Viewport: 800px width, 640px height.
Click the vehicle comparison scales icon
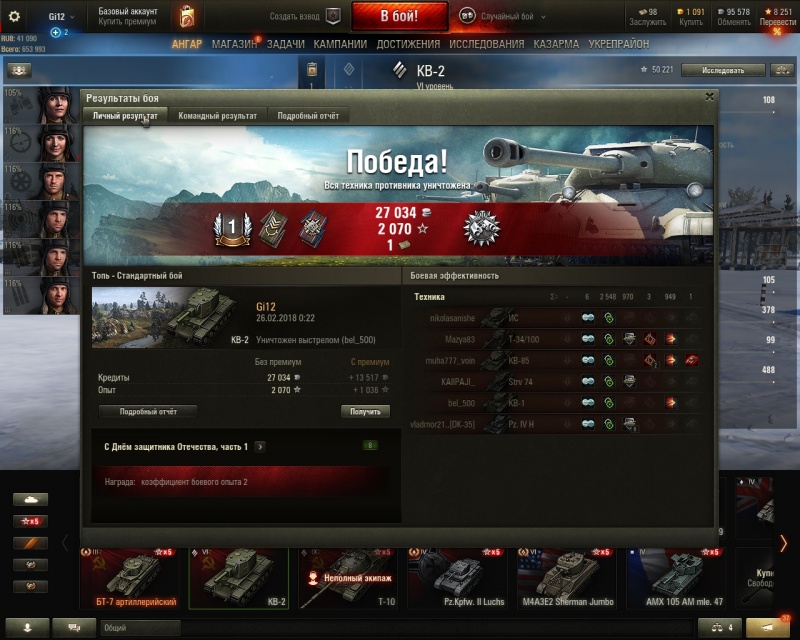(x=721, y=628)
